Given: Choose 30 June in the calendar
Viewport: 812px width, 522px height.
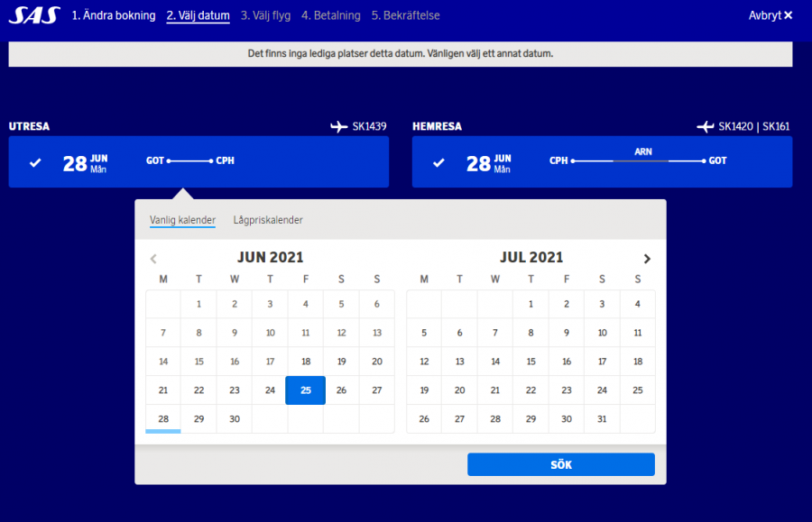Looking at the screenshot, I should [235, 419].
